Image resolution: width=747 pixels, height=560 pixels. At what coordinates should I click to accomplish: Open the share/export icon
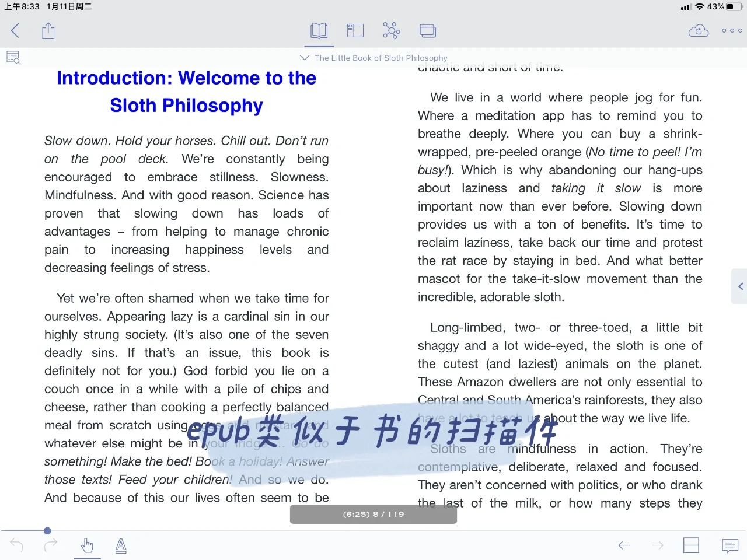(x=48, y=31)
